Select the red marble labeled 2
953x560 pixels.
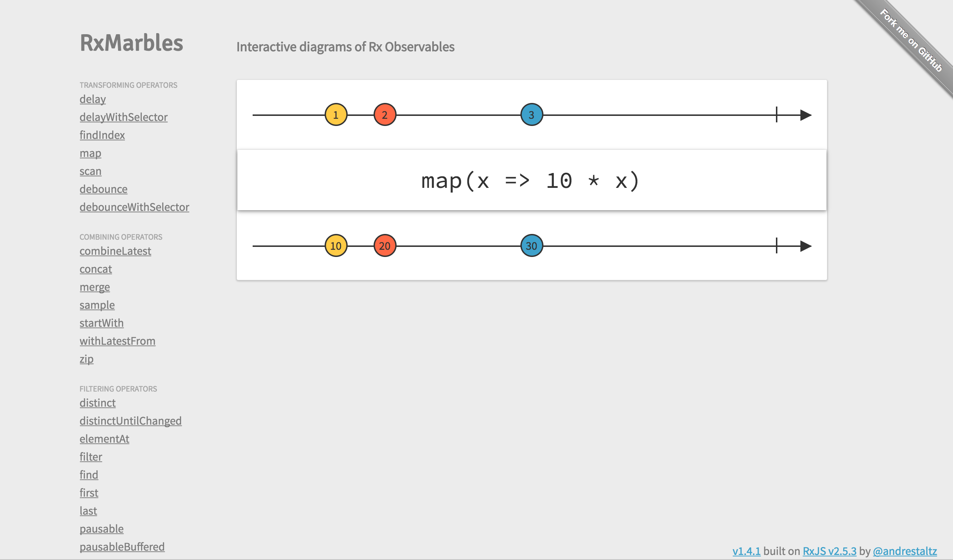385,114
